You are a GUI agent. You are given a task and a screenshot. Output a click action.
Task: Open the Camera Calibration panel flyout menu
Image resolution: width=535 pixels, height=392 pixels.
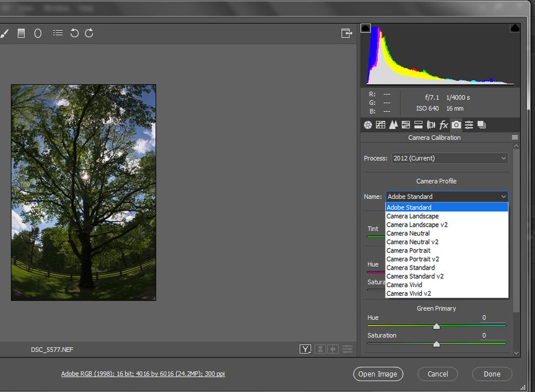pyautogui.click(x=514, y=138)
